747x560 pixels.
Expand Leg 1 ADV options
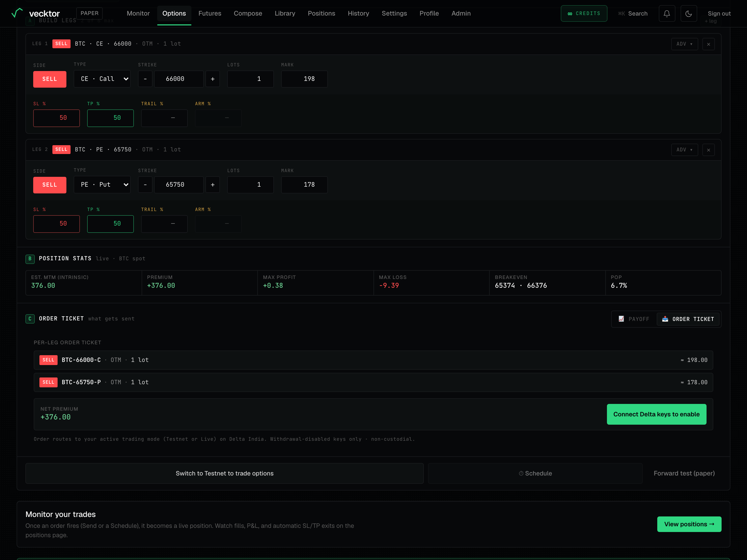(684, 44)
